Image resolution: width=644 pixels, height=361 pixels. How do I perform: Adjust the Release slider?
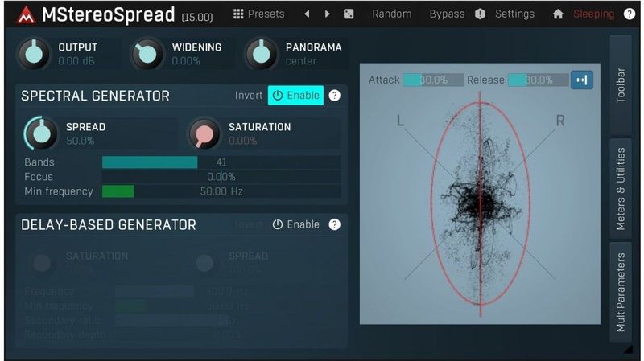pyautogui.click(x=538, y=80)
